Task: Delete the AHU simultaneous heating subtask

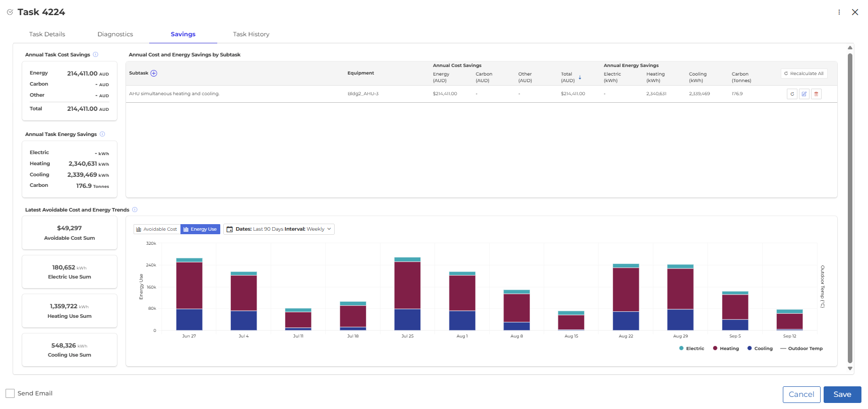Action: (x=816, y=94)
